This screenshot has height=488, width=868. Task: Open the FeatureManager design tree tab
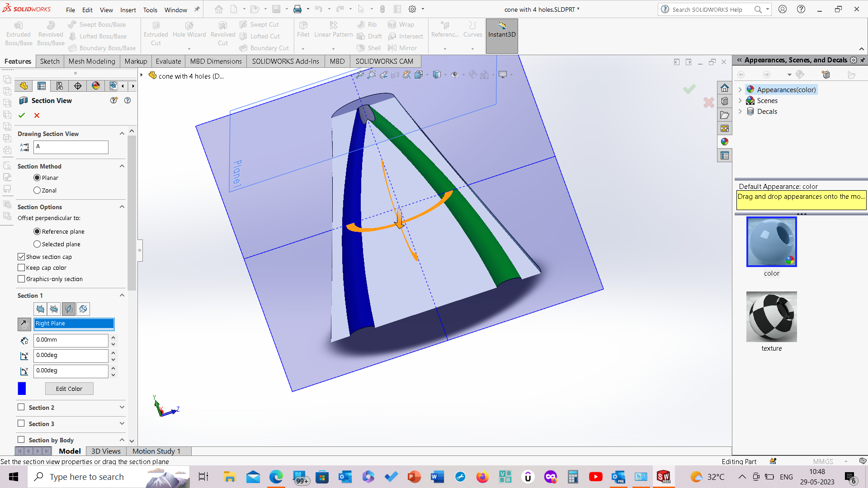coord(24,86)
